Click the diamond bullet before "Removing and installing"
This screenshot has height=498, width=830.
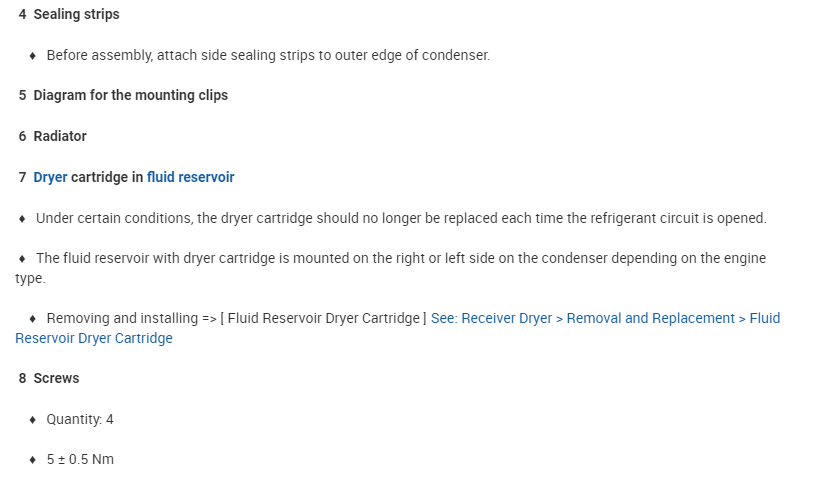[33, 319]
